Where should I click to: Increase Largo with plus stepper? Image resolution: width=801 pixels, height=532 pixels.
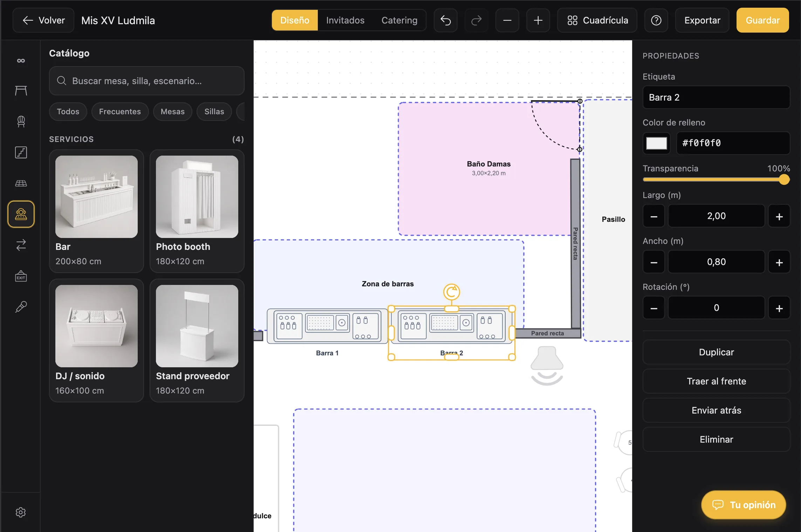point(779,216)
